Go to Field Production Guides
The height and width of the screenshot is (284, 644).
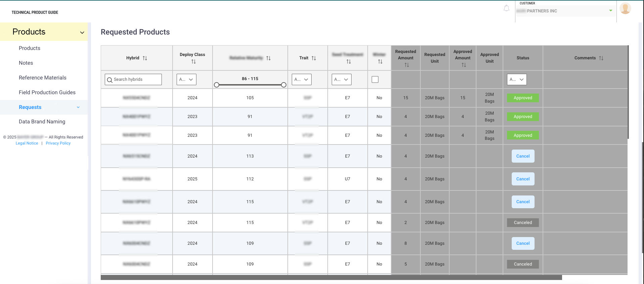(47, 93)
